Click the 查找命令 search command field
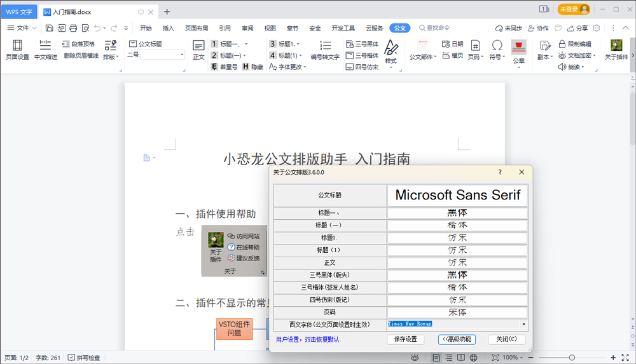 (x=434, y=28)
